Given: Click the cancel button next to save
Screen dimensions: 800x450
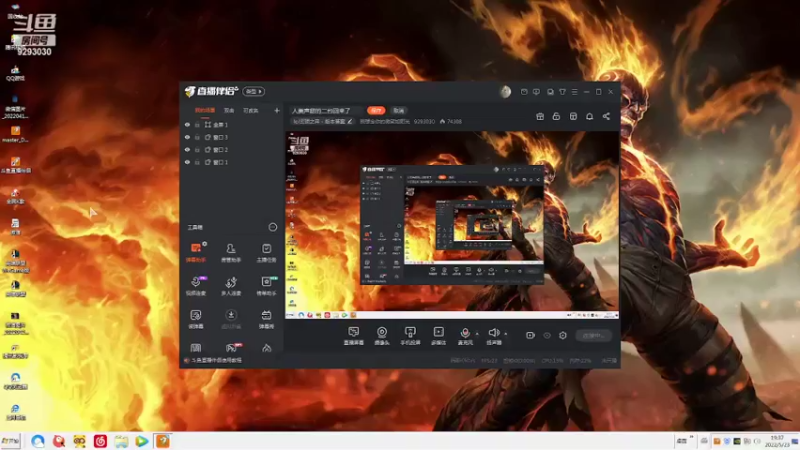Looking at the screenshot, I should [398, 110].
